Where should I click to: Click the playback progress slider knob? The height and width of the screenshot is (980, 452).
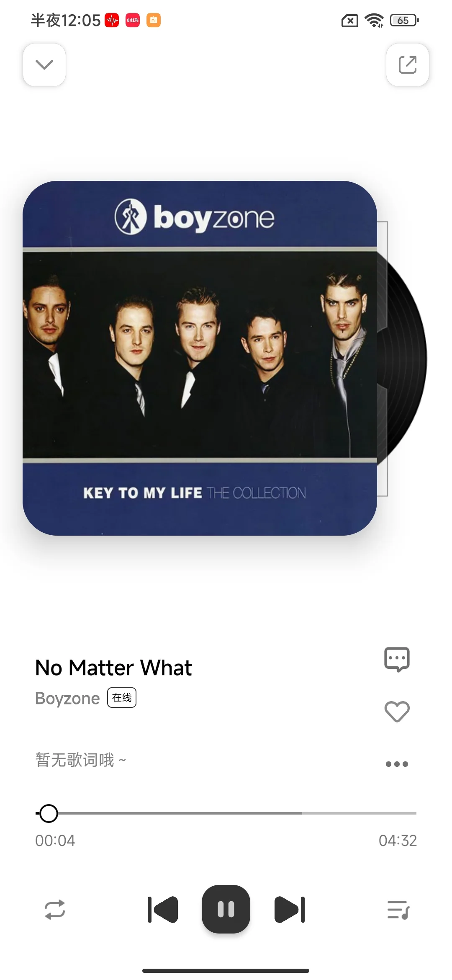pos(49,813)
